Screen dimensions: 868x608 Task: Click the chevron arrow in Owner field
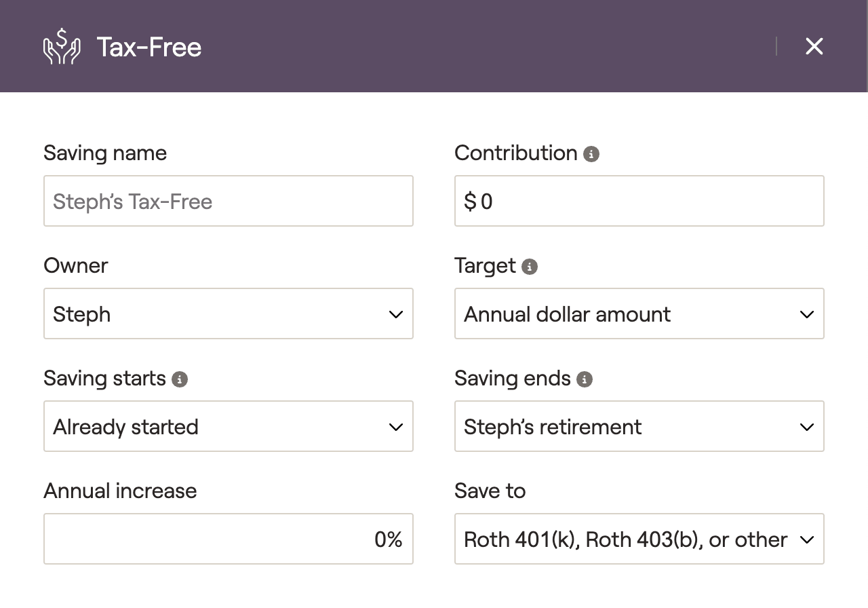click(x=396, y=314)
